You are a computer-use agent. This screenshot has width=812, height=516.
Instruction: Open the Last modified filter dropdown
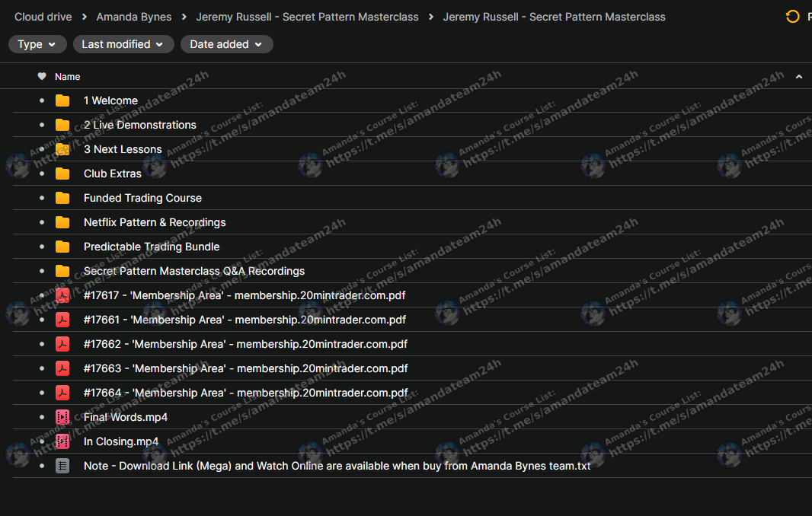[x=123, y=44]
